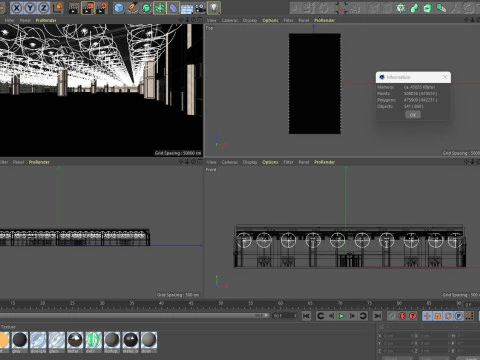Toggle Position keyframe recording
The height and width of the screenshot is (360, 480).
427,316
